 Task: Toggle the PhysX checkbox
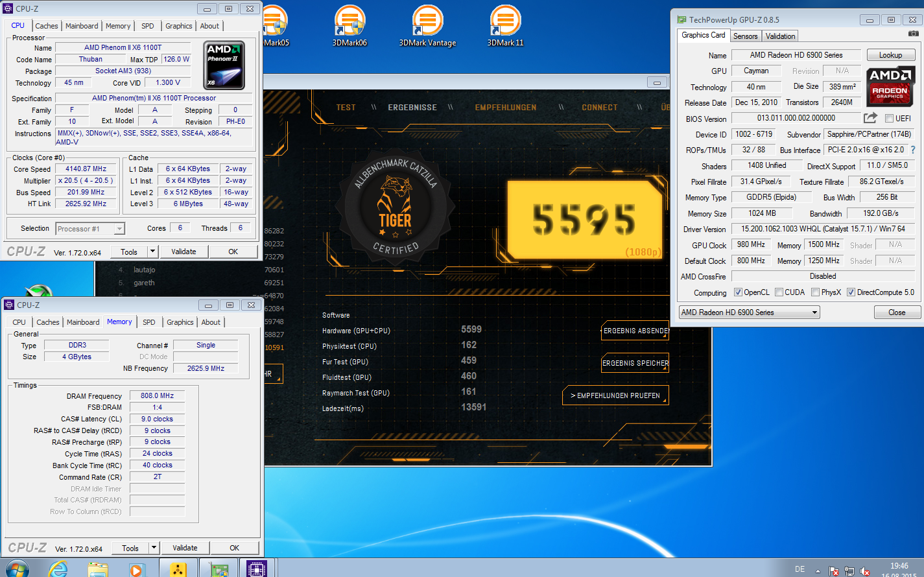click(816, 292)
